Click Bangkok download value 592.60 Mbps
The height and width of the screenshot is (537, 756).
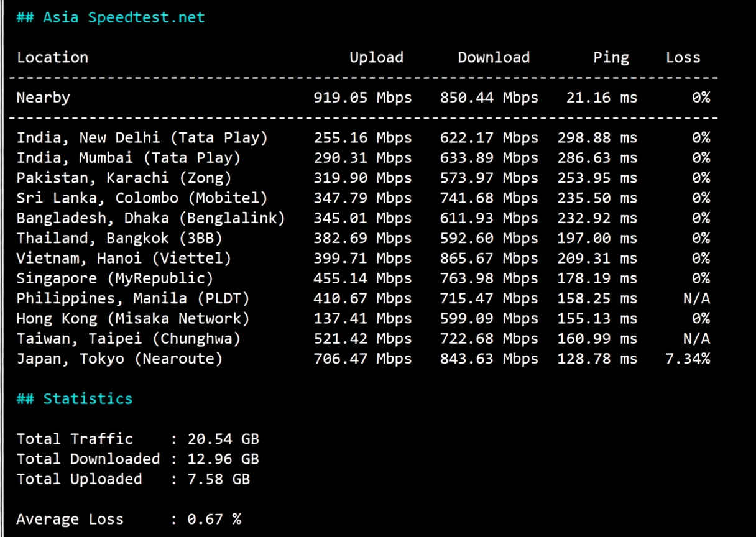489,239
